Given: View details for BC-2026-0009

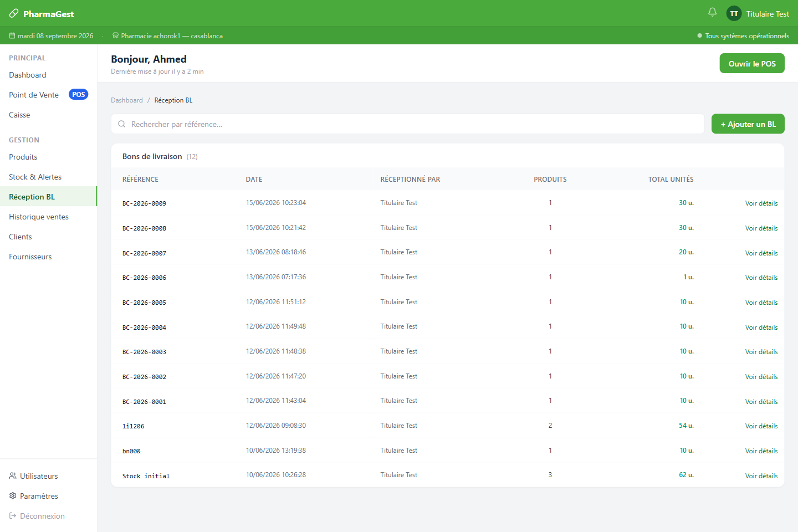Looking at the screenshot, I should point(761,203).
